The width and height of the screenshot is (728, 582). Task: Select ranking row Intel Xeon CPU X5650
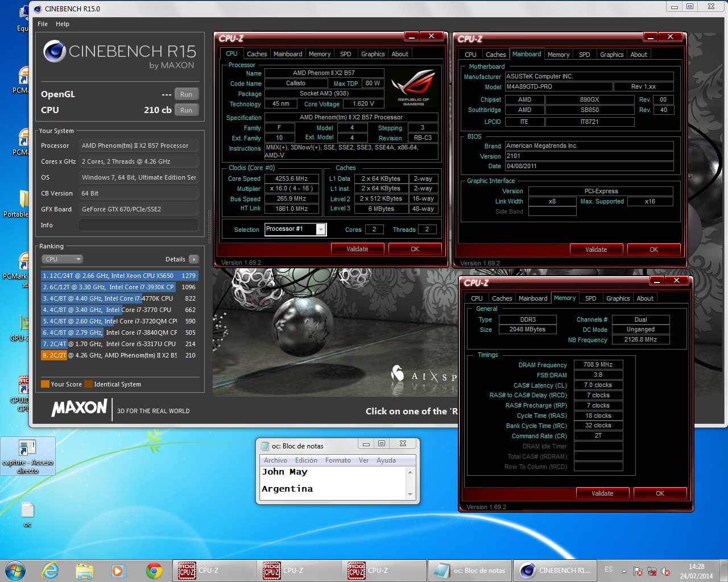tap(119, 276)
